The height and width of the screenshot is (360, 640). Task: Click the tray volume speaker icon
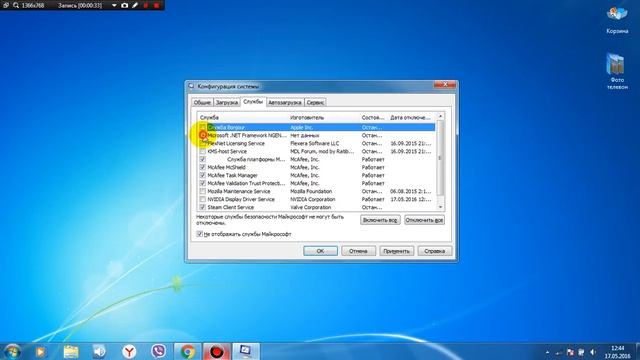592,352
